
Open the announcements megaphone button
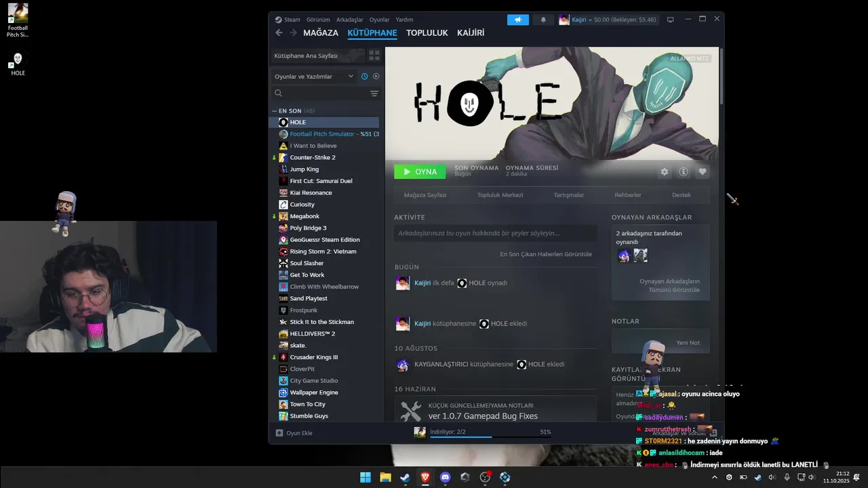point(518,20)
